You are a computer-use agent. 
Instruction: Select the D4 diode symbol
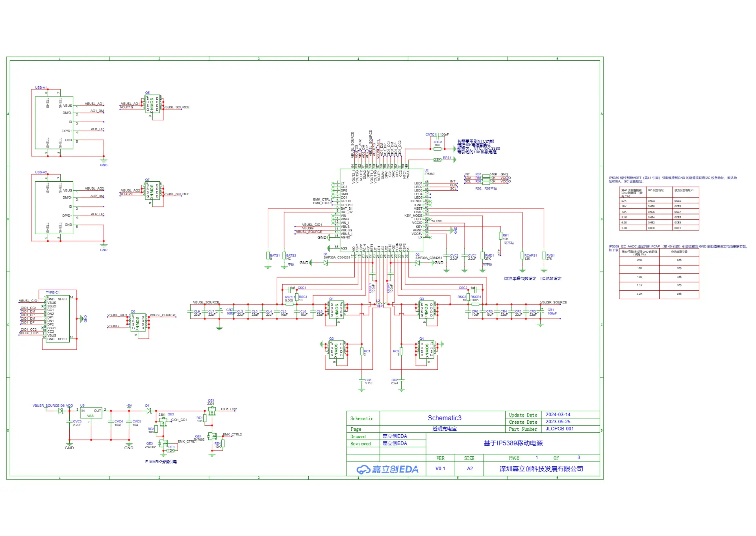pyautogui.click(x=149, y=411)
